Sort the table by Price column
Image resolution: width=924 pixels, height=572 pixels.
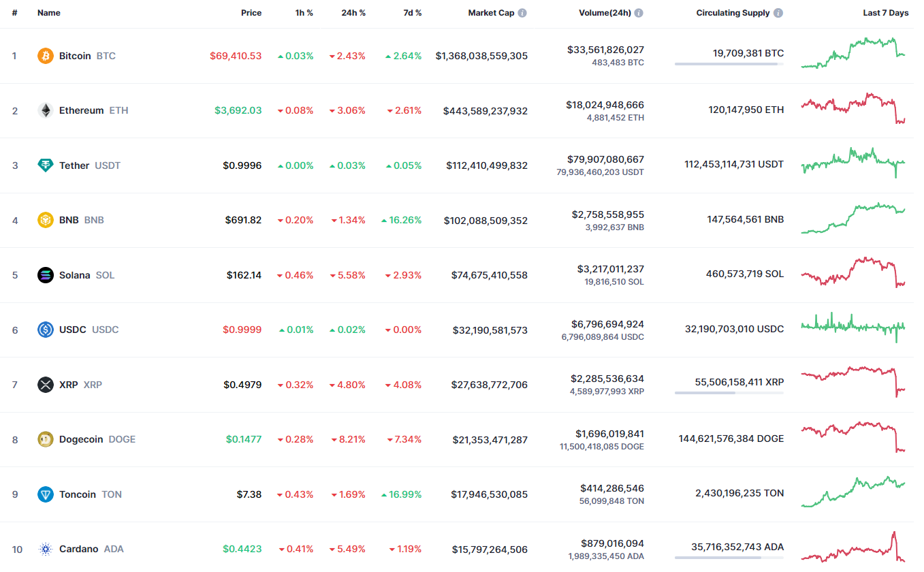tap(251, 13)
